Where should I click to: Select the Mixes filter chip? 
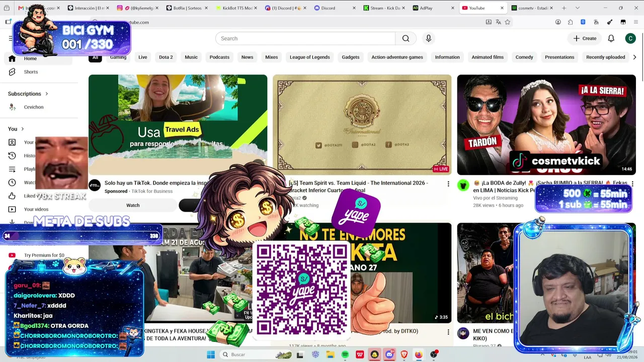(x=272, y=57)
